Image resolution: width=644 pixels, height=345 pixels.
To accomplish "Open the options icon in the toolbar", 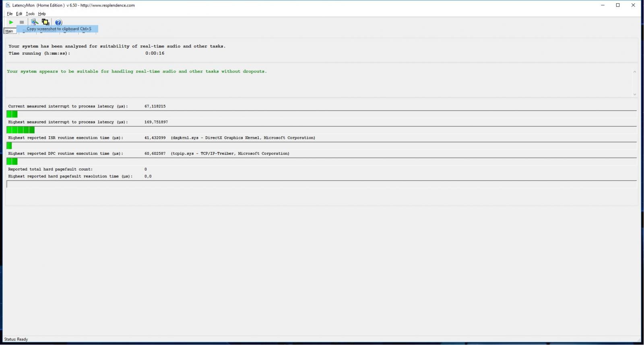I will pos(35,22).
